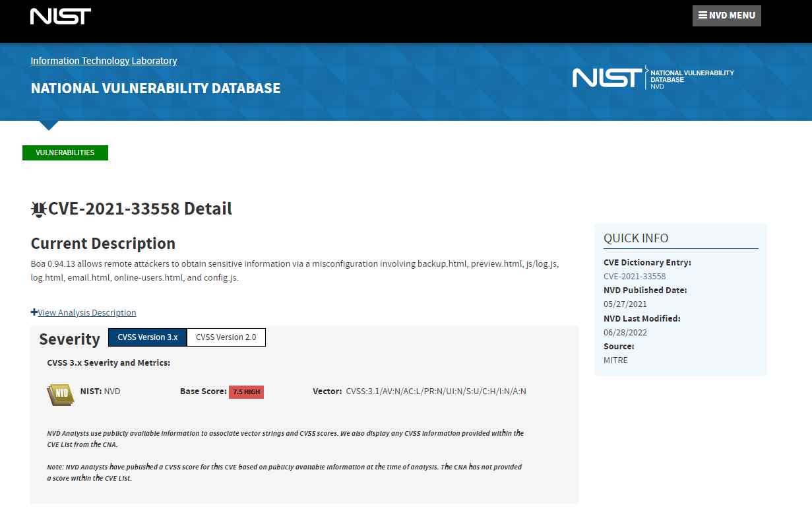Click the CVE-2021-33558 Detail page heading
The height and width of the screenshot is (513, 812).
point(140,209)
